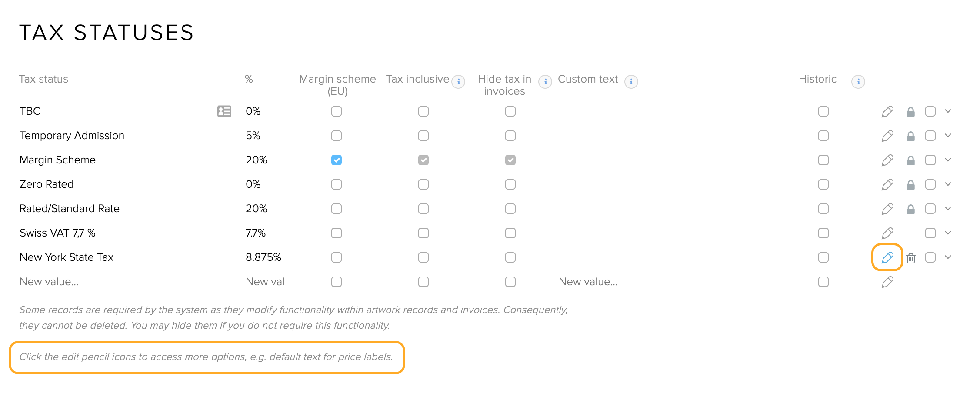Mark Temporary Admission as Historic
This screenshot has width=980, height=400.
click(x=823, y=136)
